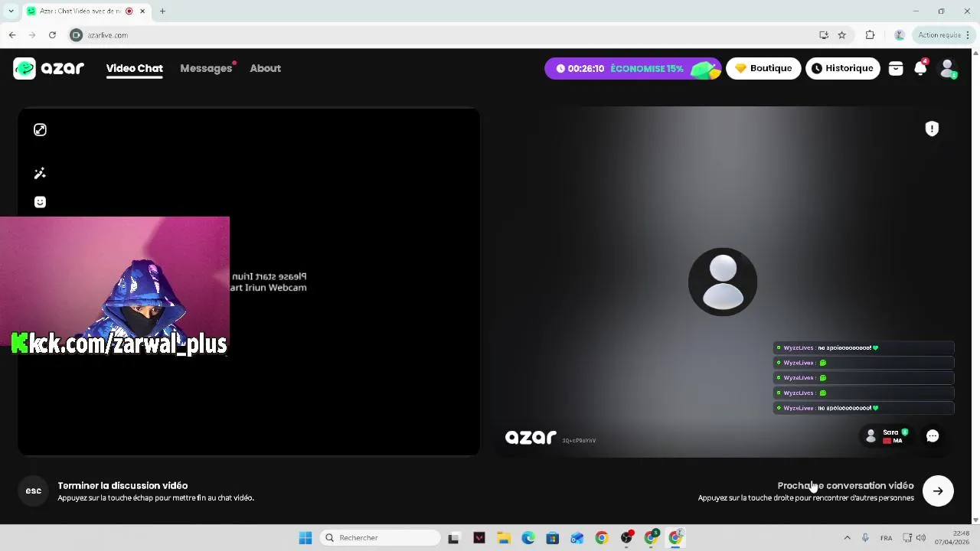Open Microsoft Store from taskbar
This screenshot has height=551, width=980.
(x=552, y=537)
